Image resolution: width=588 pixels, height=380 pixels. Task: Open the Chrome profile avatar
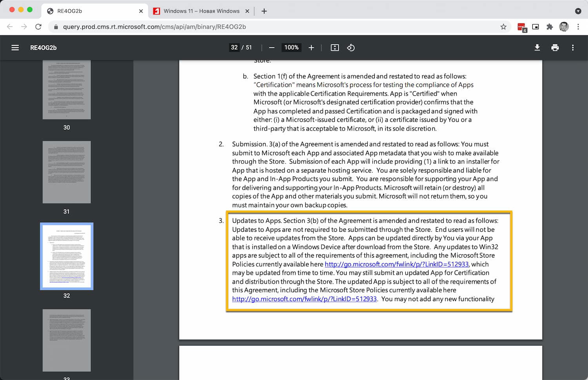pyautogui.click(x=564, y=27)
